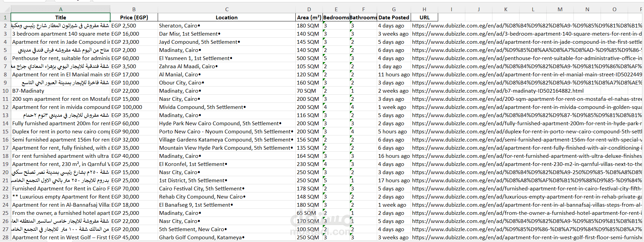Viewport: 644px width, 242px height.
Task: Select location Obour City, Cairo
Action: coord(227,82)
